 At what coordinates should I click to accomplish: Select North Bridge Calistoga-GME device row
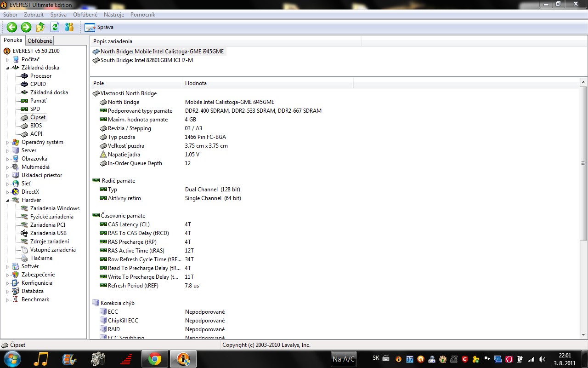158,52
